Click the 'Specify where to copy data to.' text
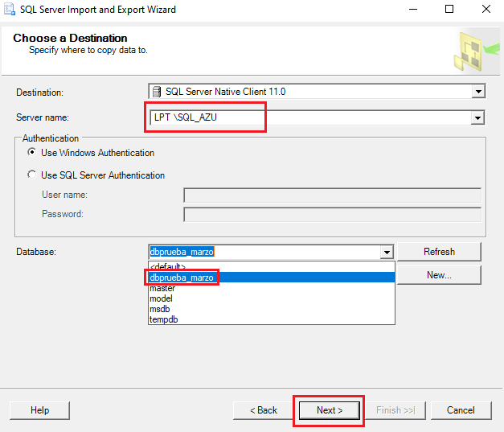Image resolution: width=504 pixels, height=432 pixels. pyautogui.click(x=88, y=50)
